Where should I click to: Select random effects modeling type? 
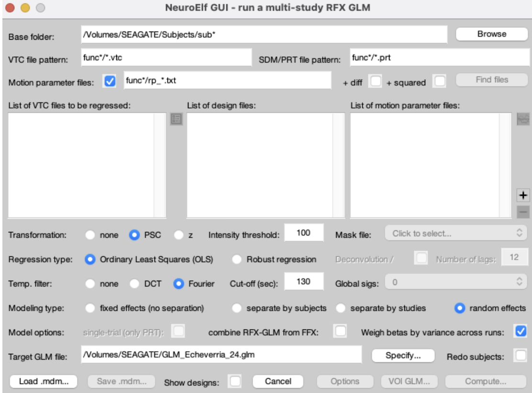(460, 308)
